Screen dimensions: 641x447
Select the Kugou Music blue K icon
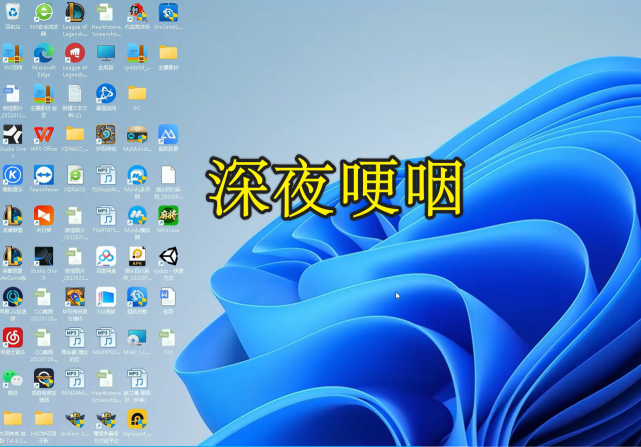pyautogui.click(x=13, y=175)
